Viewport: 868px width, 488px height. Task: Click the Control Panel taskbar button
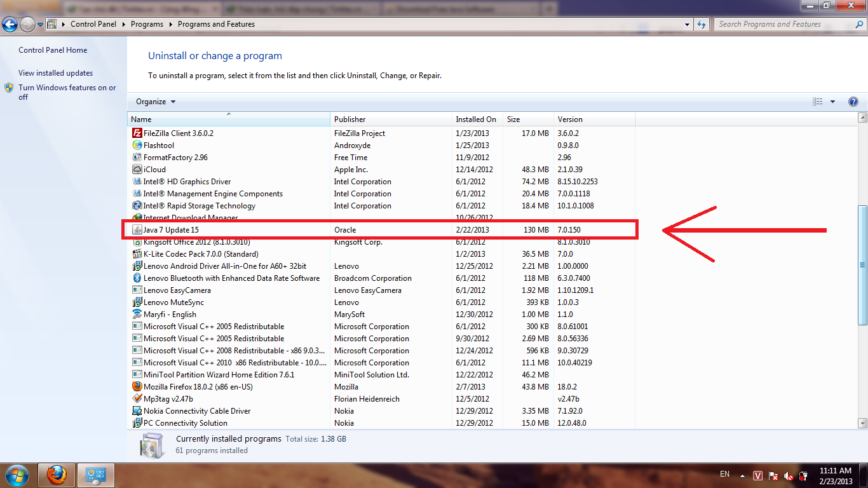tap(95, 475)
